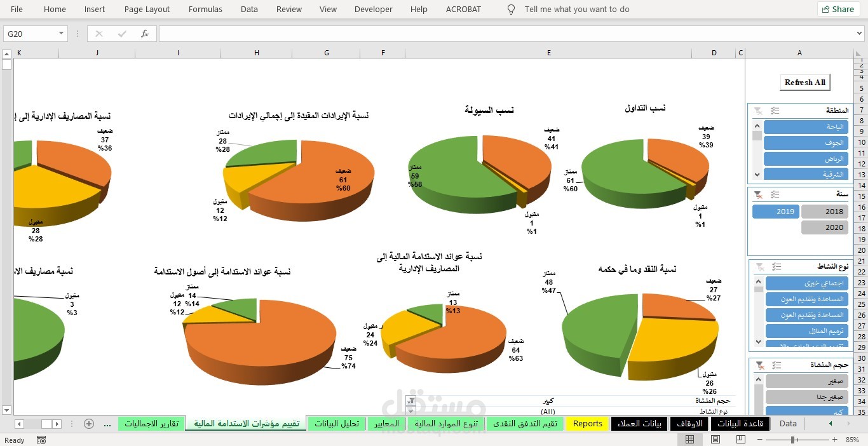Toggle ترميم المنازل activity slicer item
This screenshot has height=446, width=868.
[x=807, y=331]
